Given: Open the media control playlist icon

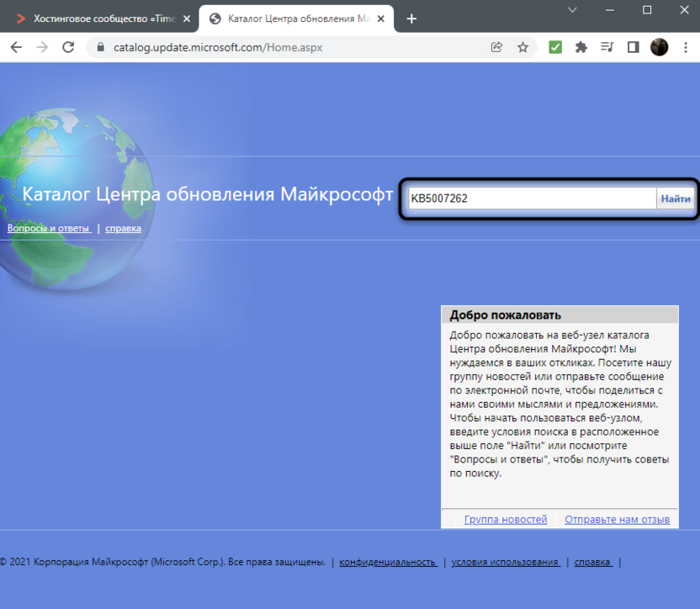Looking at the screenshot, I should pos(607,48).
